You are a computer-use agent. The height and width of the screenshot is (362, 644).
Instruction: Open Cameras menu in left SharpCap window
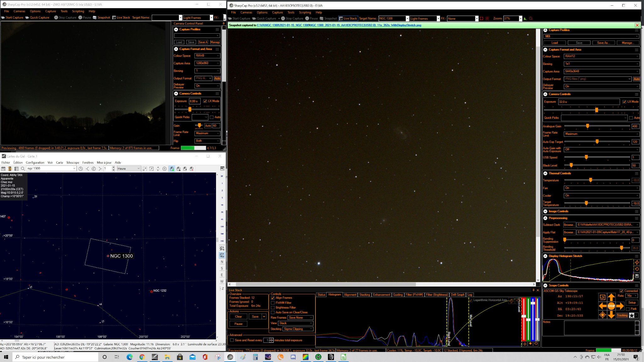pyautogui.click(x=19, y=11)
